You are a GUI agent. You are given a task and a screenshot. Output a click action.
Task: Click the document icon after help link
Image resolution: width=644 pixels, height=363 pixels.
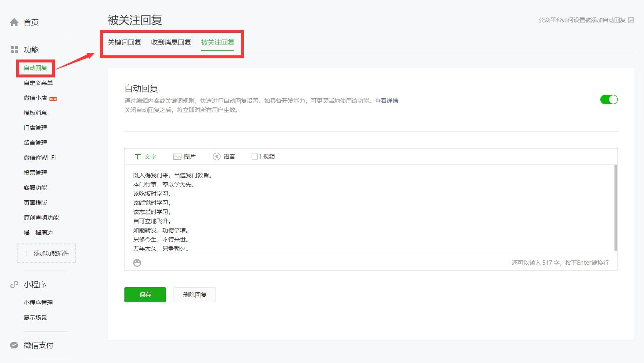tap(631, 20)
